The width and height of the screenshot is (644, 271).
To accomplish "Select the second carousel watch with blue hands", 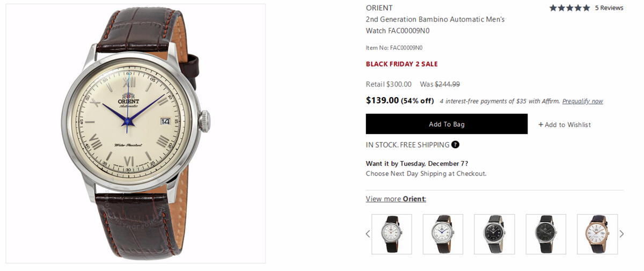I will point(443,234).
